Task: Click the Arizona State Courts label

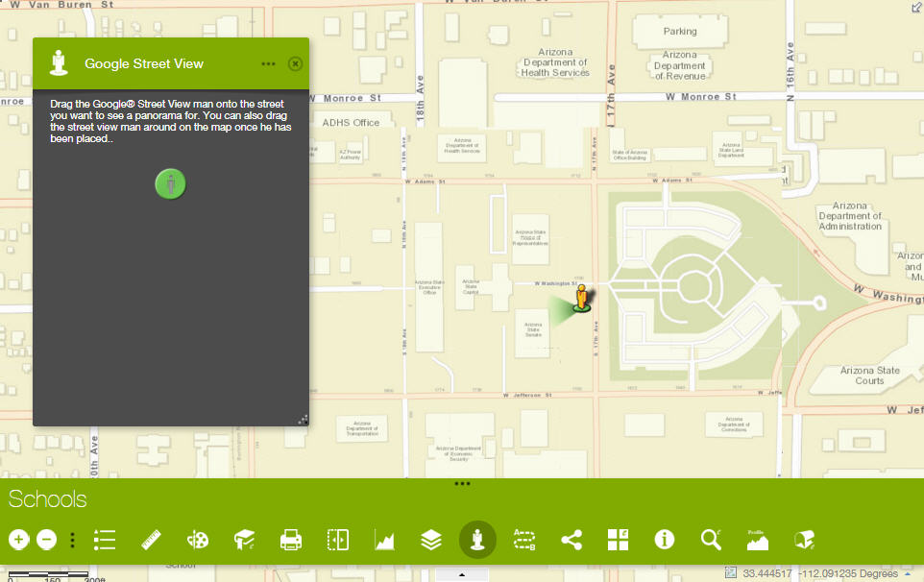Action: coord(870,376)
